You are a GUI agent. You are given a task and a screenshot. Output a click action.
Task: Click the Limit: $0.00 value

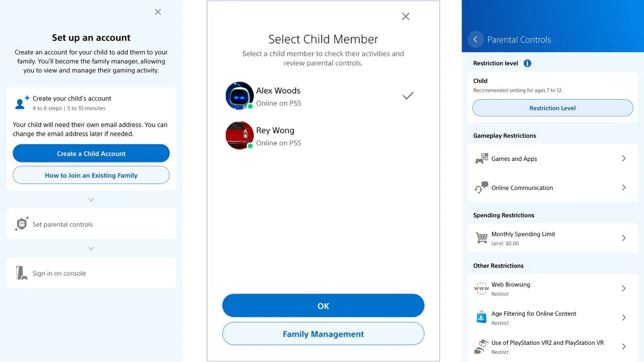pyautogui.click(x=505, y=243)
